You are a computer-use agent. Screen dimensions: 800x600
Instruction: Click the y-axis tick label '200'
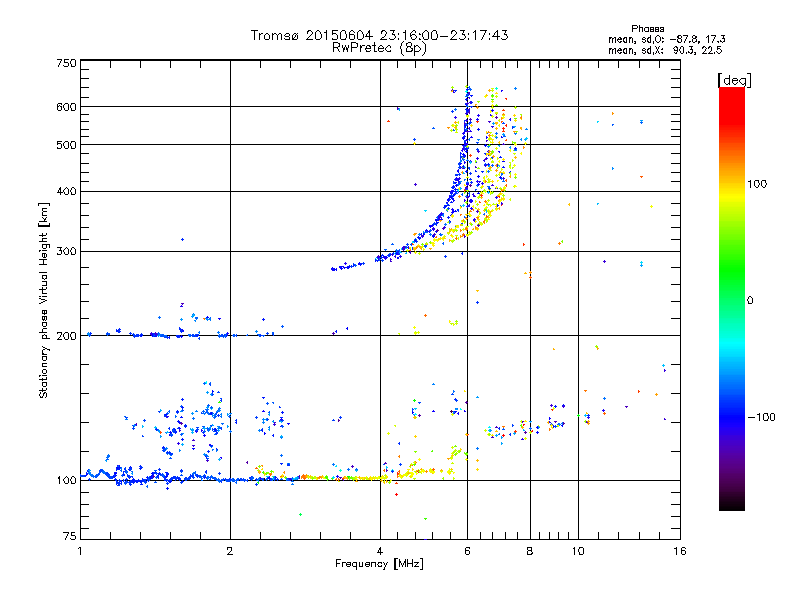click(66, 336)
